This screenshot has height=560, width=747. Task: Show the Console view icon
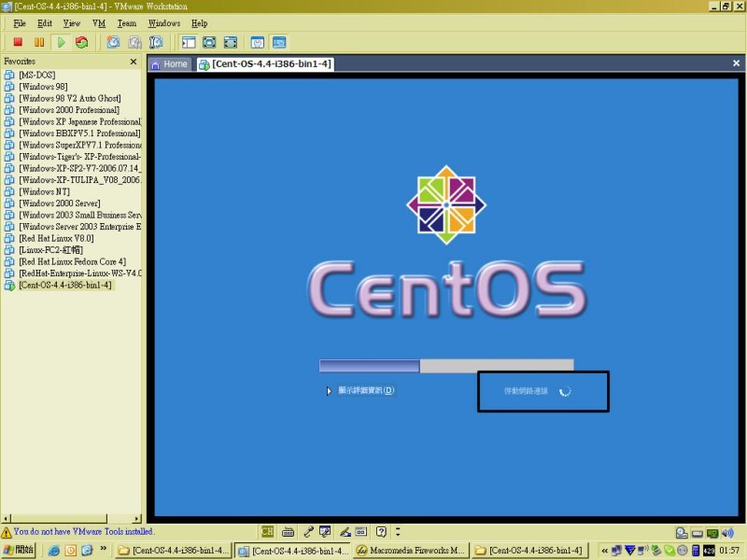coord(279,42)
